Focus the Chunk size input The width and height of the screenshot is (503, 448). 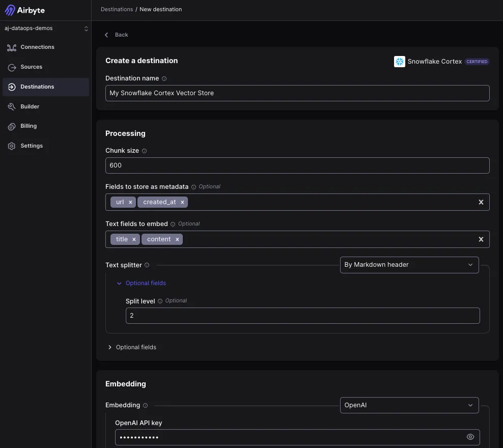coord(297,165)
